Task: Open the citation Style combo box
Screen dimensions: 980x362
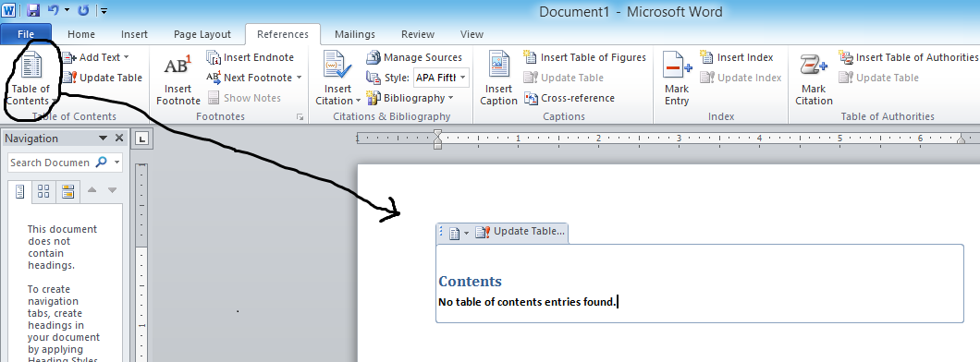Action: tap(441, 78)
